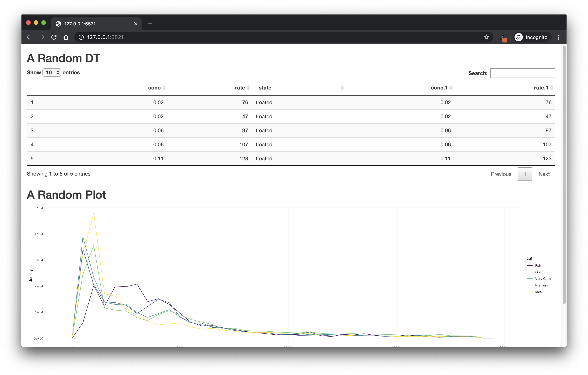Click the Fair legend line swatch
588x375 pixels.
[530, 265]
